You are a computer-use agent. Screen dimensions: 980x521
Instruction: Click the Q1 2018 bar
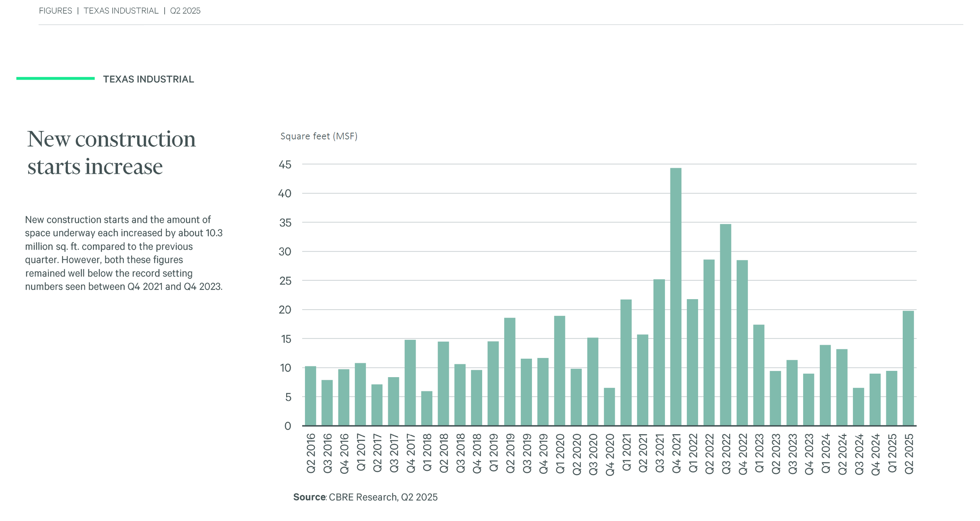[x=426, y=408]
